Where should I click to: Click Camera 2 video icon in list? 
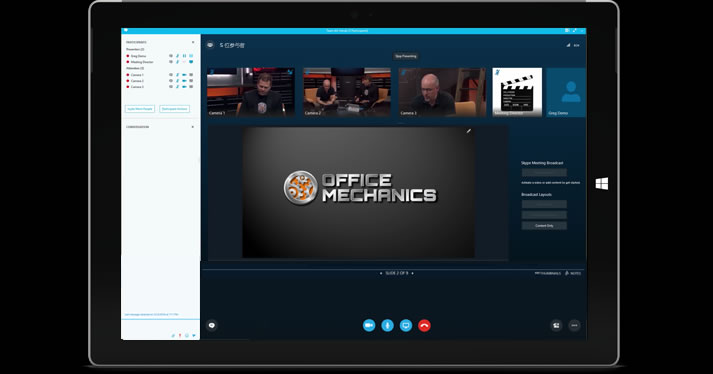pos(184,81)
